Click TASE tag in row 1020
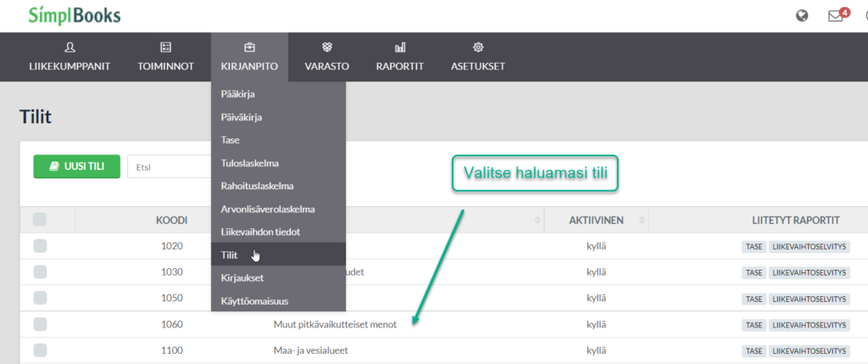The image size is (868, 364). [x=754, y=247]
